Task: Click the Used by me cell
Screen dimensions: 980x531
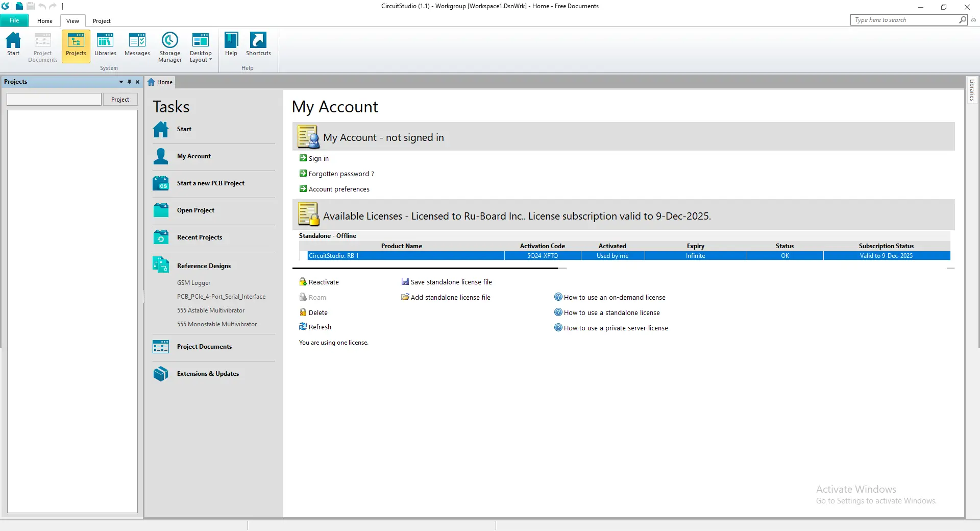Action: (x=612, y=256)
